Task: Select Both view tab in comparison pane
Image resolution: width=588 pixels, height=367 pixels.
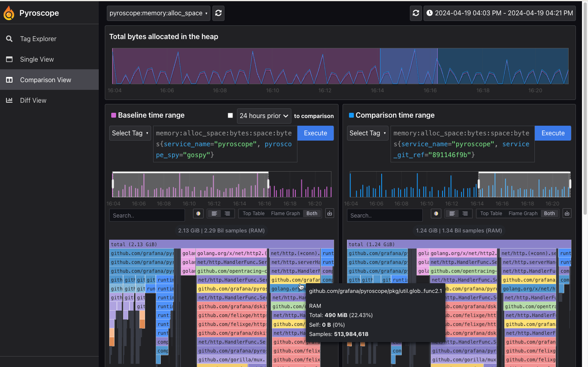Action: point(549,214)
